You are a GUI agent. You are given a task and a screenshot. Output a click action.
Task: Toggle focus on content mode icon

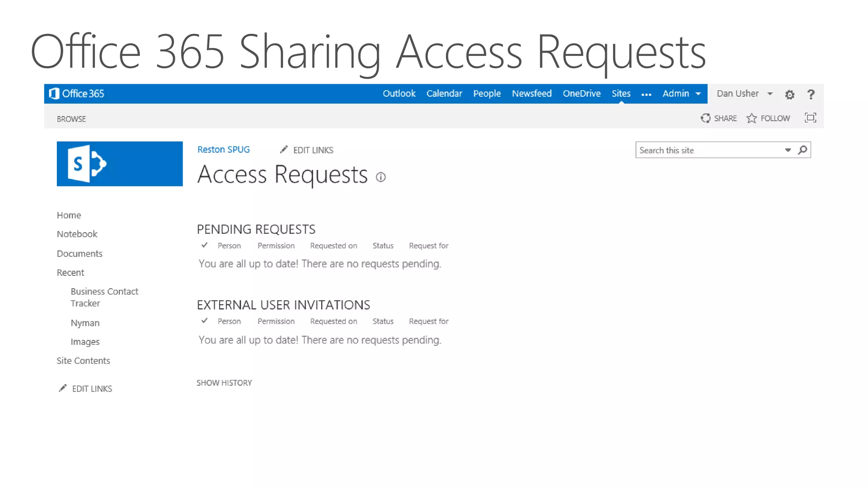click(810, 118)
